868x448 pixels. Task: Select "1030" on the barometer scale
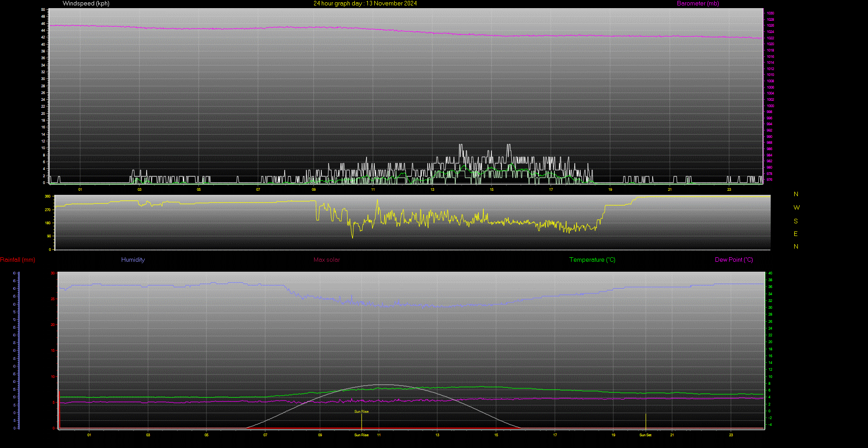[x=770, y=13]
